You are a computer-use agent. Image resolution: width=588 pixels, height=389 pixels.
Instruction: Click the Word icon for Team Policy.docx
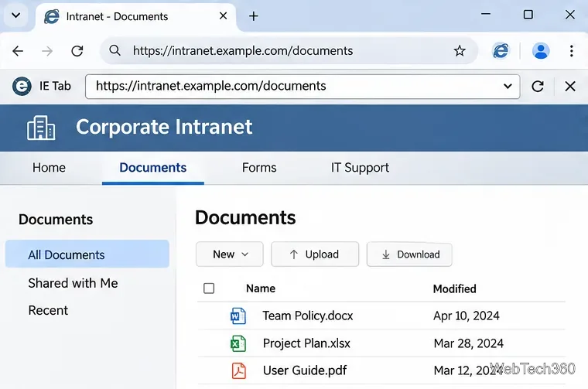[238, 316]
